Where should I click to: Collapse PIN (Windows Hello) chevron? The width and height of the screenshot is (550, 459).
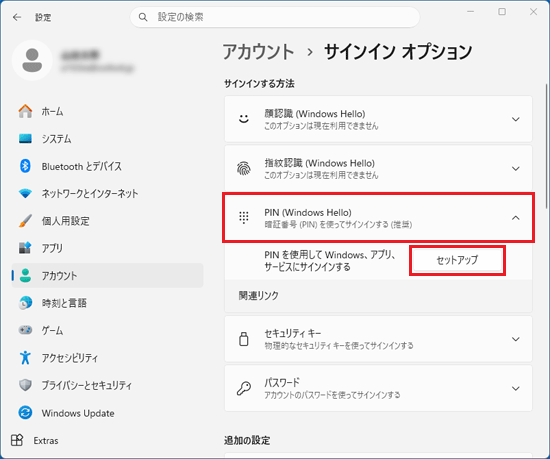pos(515,218)
